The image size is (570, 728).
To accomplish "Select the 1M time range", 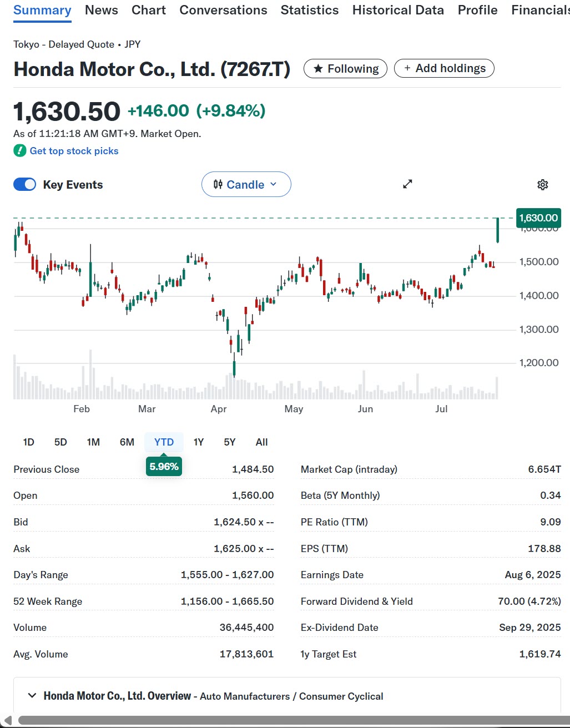I will point(93,442).
